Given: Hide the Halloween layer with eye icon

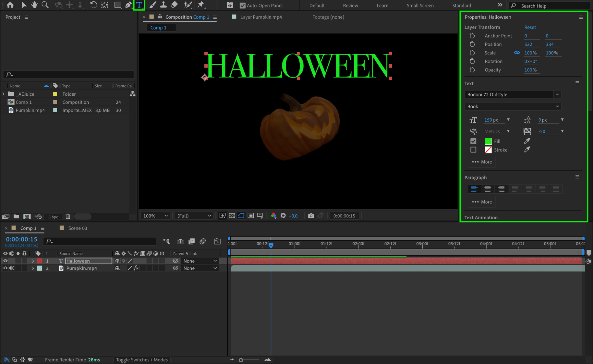Looking at the screenshot, I should (x=5, y=261).
